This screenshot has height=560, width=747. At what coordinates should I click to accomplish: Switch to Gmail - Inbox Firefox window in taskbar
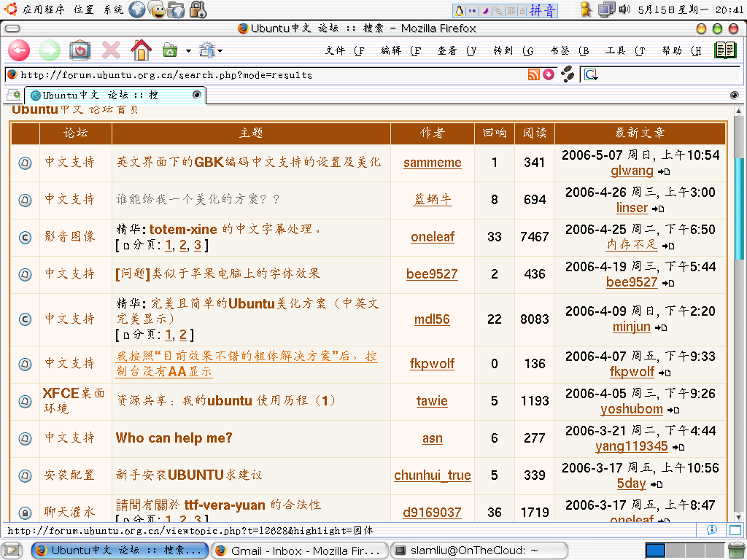point(300,551)
